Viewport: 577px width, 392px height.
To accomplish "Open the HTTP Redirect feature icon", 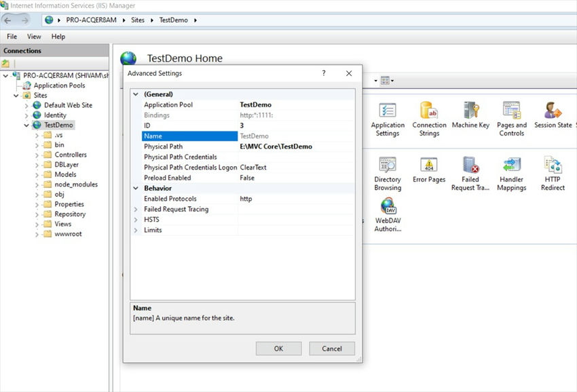I will (553, 174).
